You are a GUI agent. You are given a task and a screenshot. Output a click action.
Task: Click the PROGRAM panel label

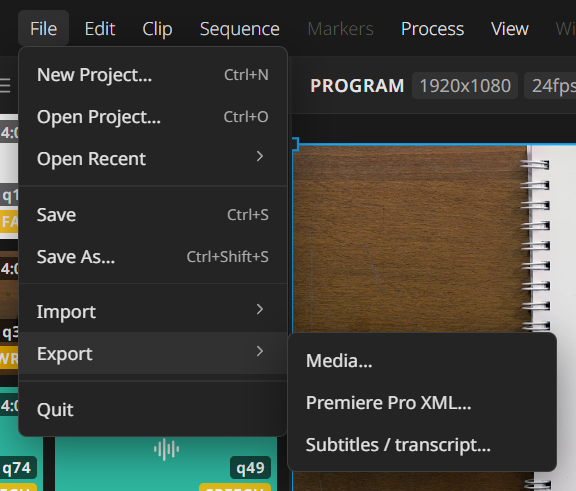click(357, 86)
